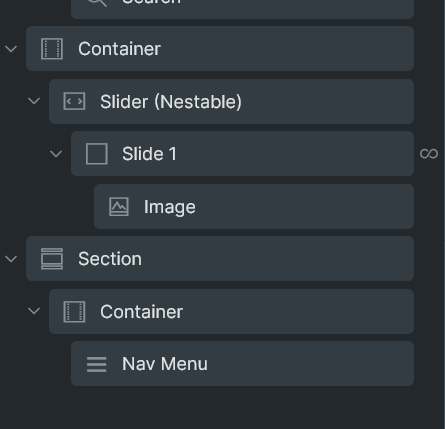Select the Section element label

point(110,259)
